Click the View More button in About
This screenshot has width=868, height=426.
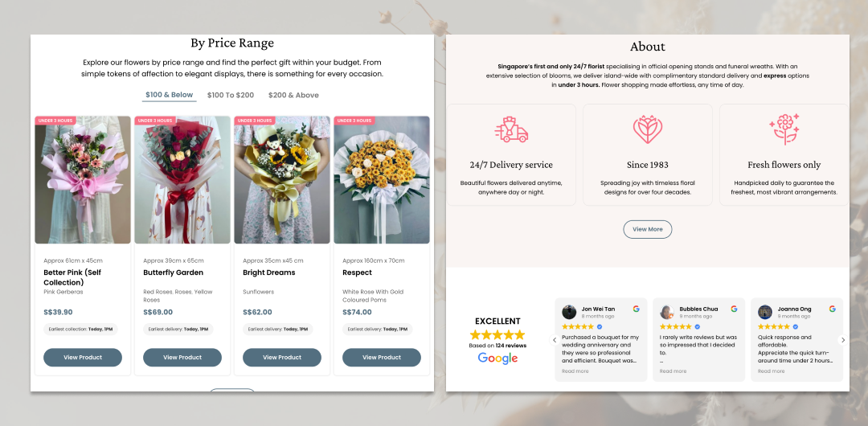[x=647, y=229]
